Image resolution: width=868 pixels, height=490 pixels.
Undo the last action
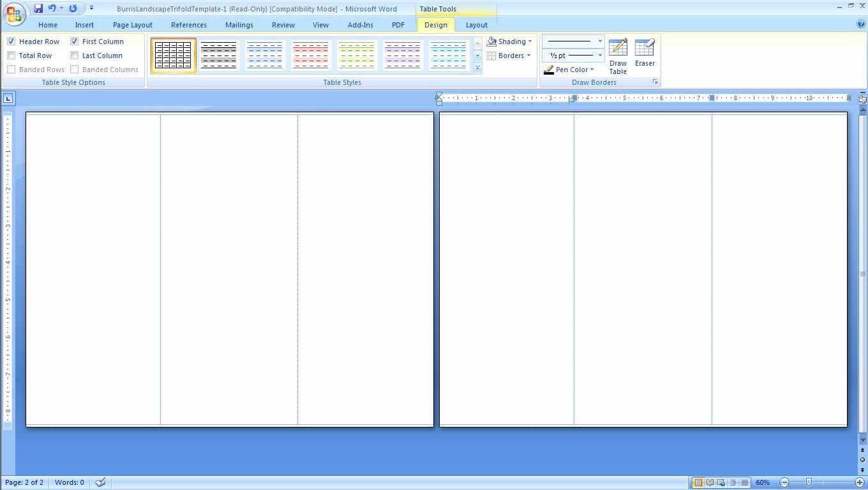tap(52, 8)
